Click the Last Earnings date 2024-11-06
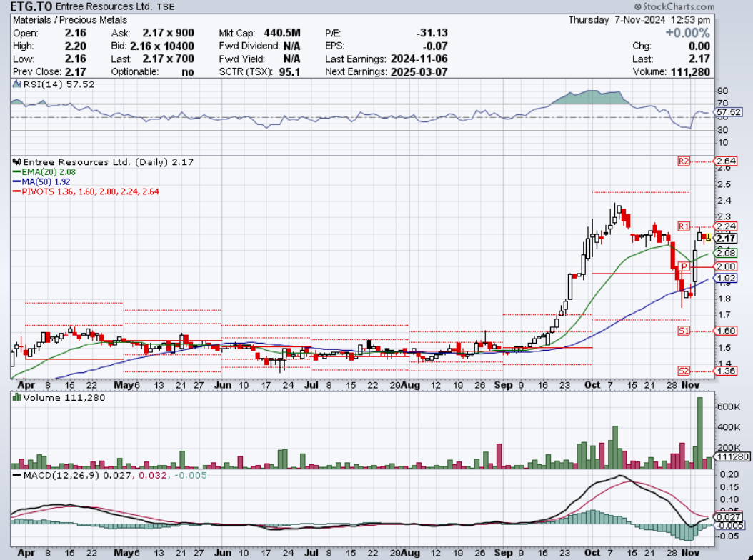753x560 pixels. click(x=419, y=59)
